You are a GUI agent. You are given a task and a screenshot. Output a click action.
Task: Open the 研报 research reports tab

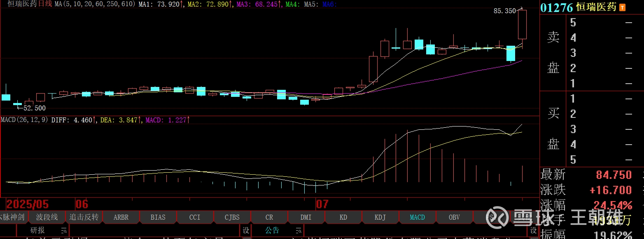click(x=37, y=230)
